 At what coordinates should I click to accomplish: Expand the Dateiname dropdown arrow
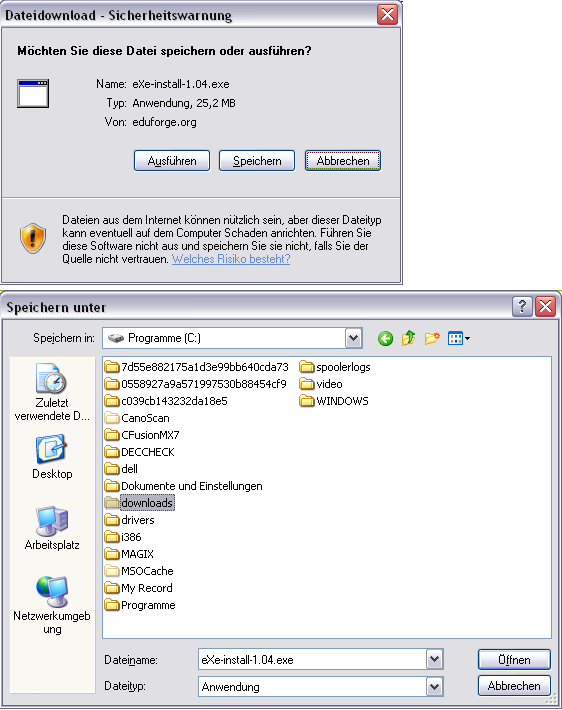(434, 659)
